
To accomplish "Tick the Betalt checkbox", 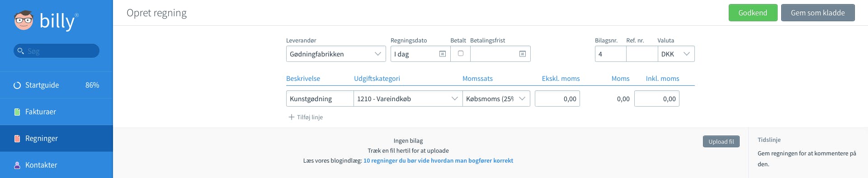I will coord(461,53).
